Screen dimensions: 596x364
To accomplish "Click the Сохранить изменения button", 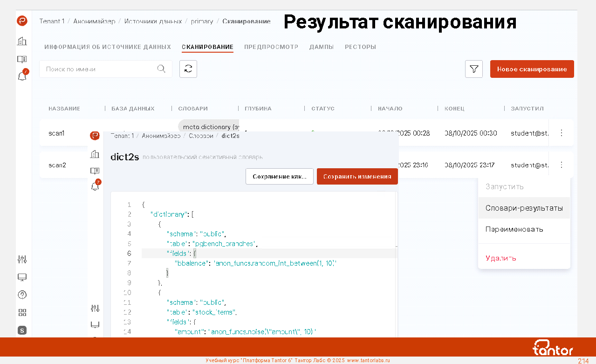I will point(357,177).
